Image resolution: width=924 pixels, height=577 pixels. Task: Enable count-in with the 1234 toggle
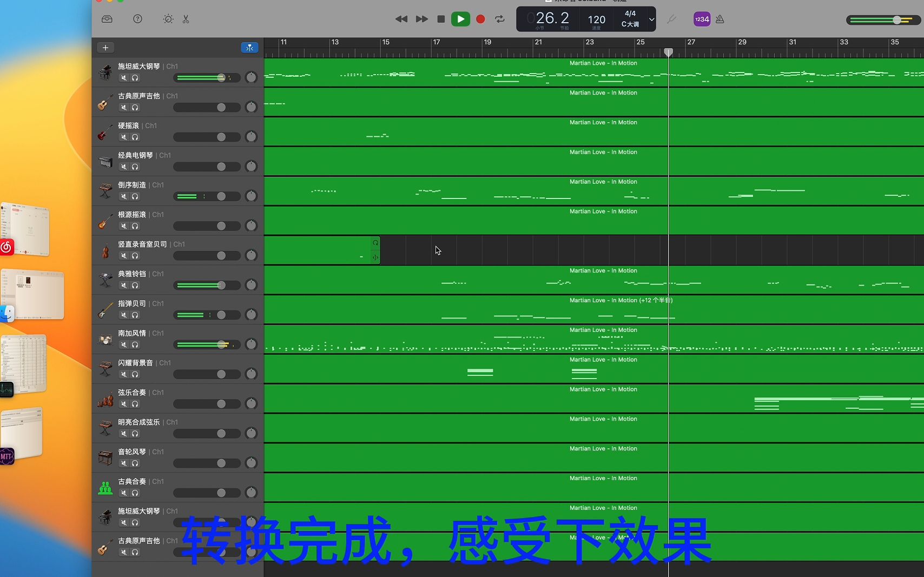coord(701,19)
